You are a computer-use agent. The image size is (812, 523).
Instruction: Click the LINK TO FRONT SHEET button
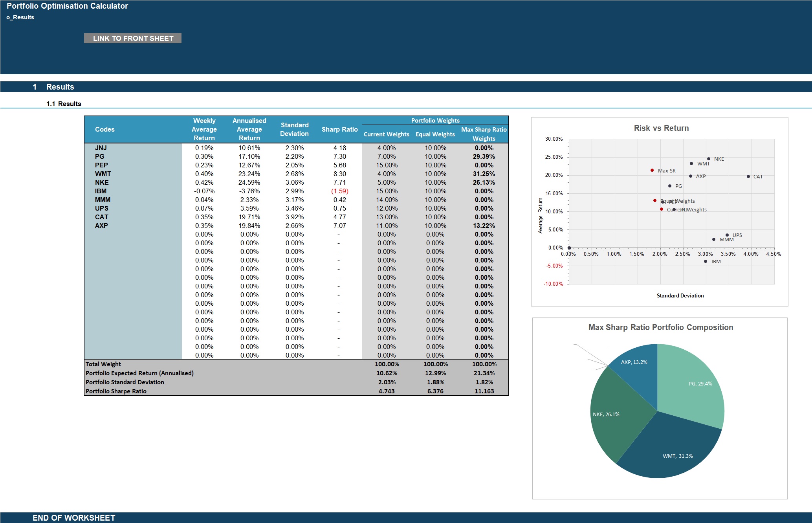(133, 38)
